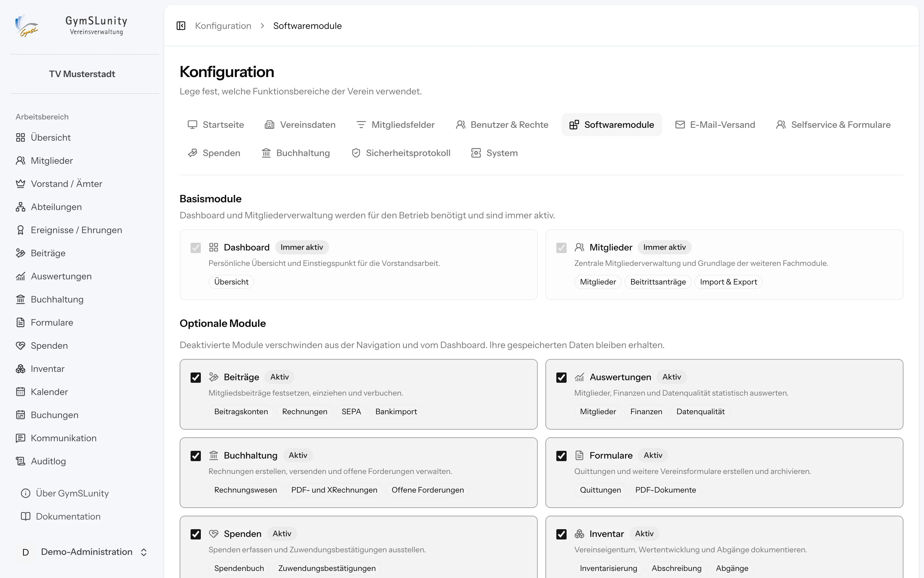Deactivate the Spenden module checkbox
The image size is (924, 578).
(x=195, y=534)
